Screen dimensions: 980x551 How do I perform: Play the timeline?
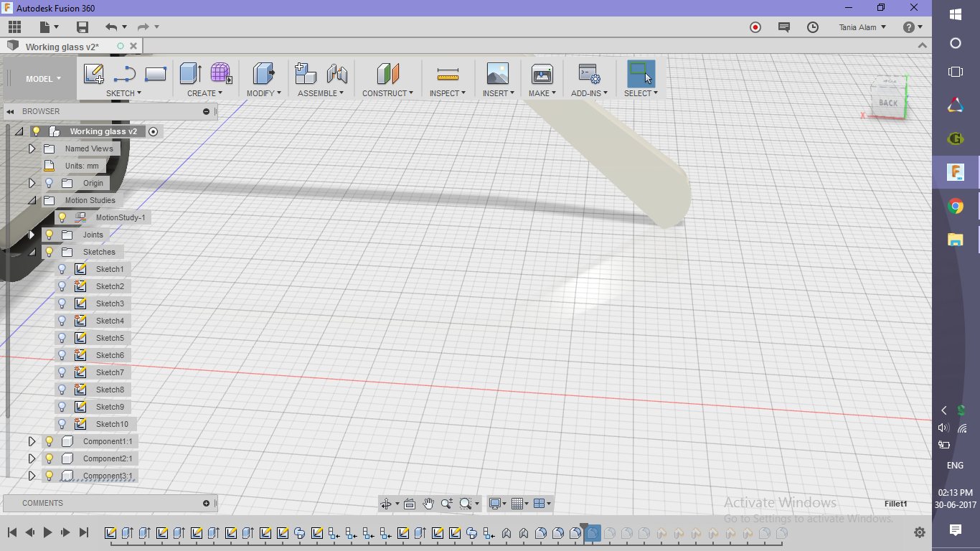(48, 532)
